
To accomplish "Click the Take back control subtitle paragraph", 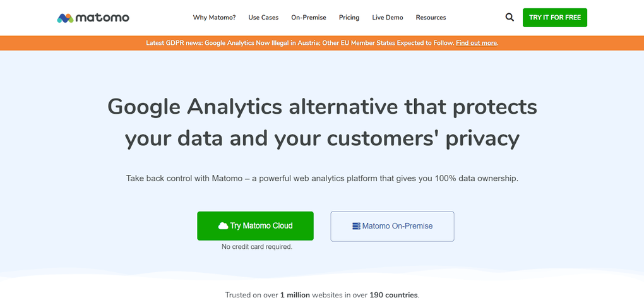I will 322,179.
